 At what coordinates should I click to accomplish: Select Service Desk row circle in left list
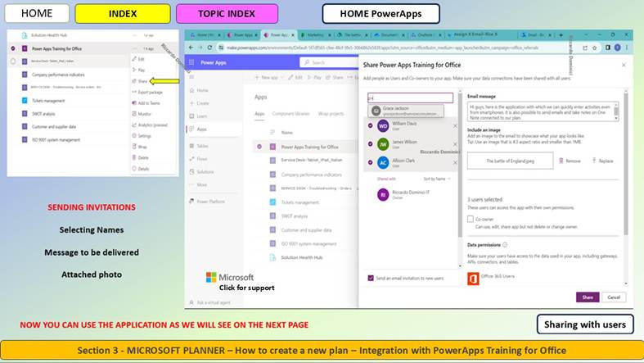(13, 61)
